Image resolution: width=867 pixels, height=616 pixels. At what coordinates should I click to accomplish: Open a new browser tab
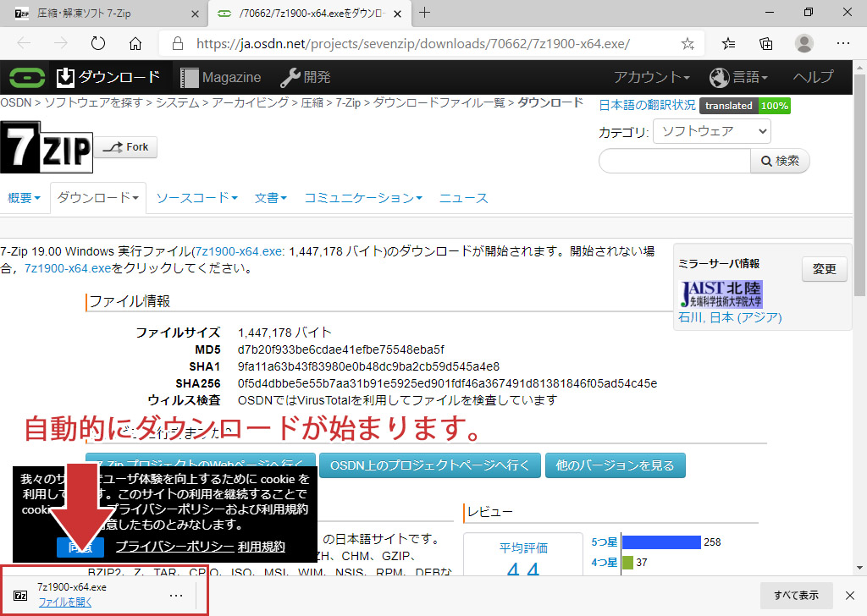click(425, 13)
